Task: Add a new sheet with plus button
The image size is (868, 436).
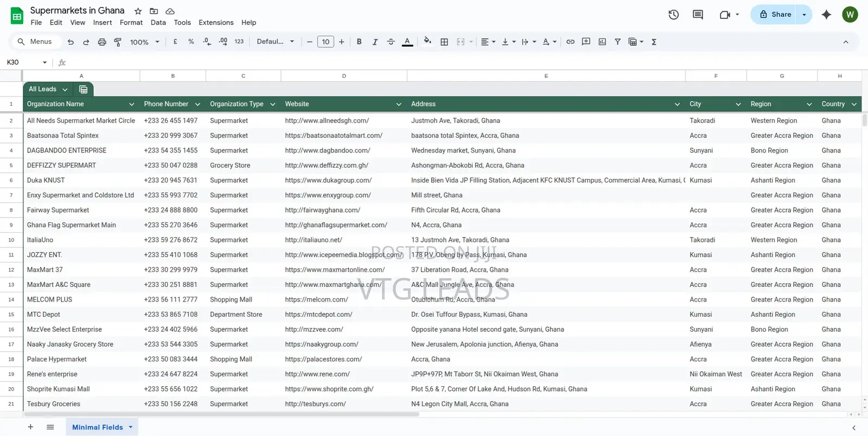Action: 30,427
